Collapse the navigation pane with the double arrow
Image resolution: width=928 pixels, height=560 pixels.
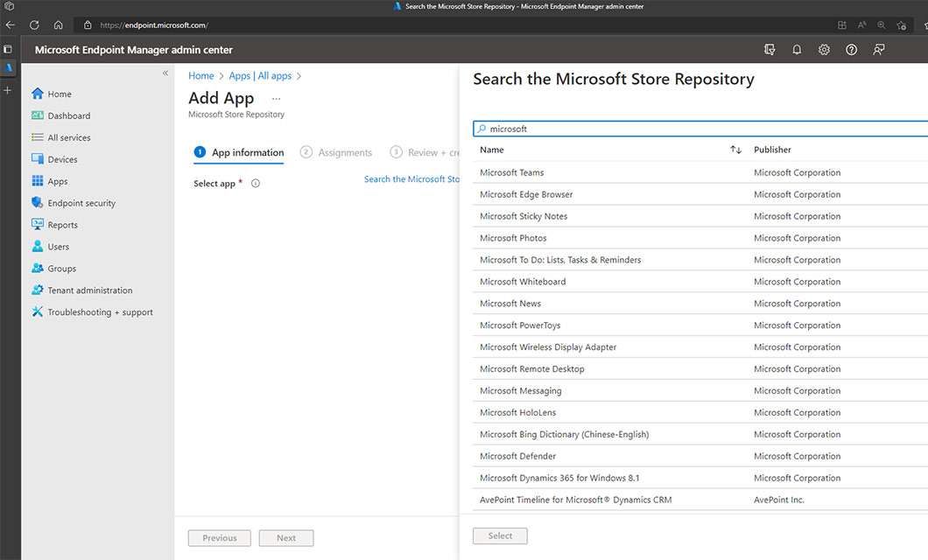click(x=165, y=73)
